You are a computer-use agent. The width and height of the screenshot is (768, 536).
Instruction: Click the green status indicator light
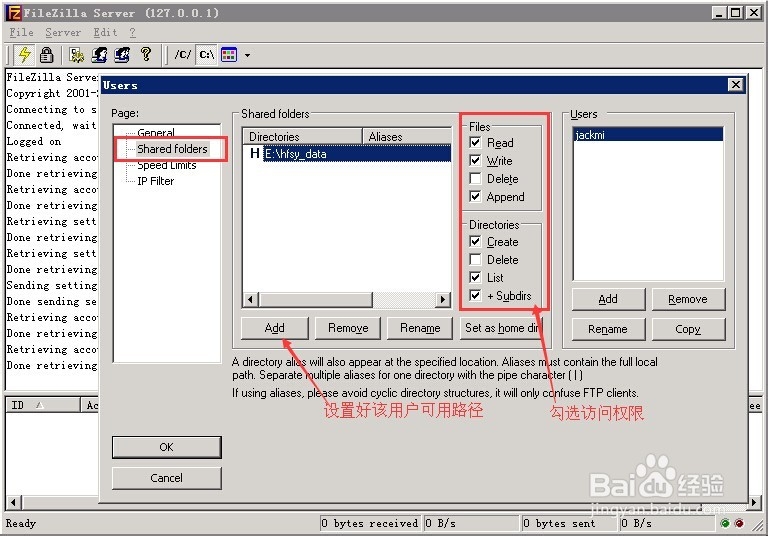[725, 523]
